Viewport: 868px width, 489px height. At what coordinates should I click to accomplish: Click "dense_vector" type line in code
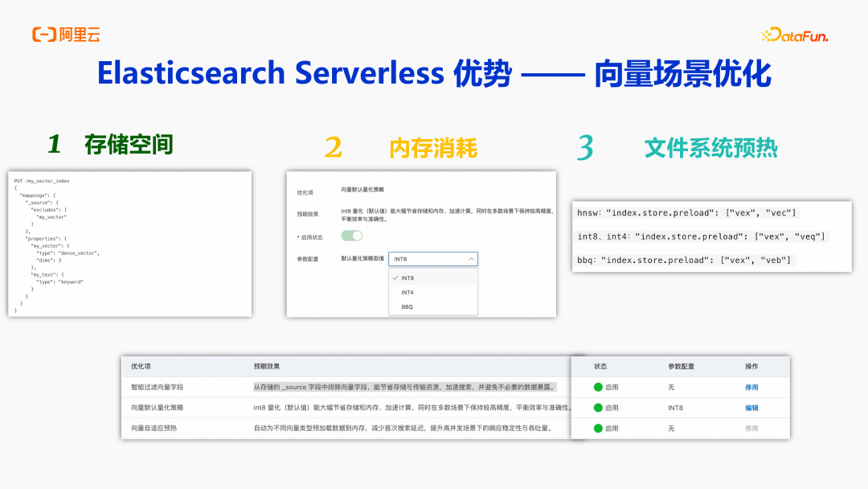click(x=68, y=253)
